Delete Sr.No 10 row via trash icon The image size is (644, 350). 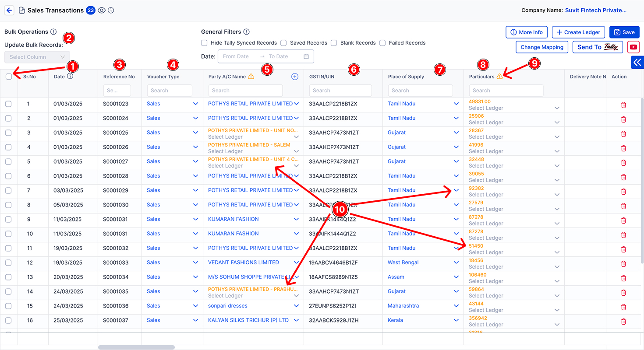[x=623, y=235]
